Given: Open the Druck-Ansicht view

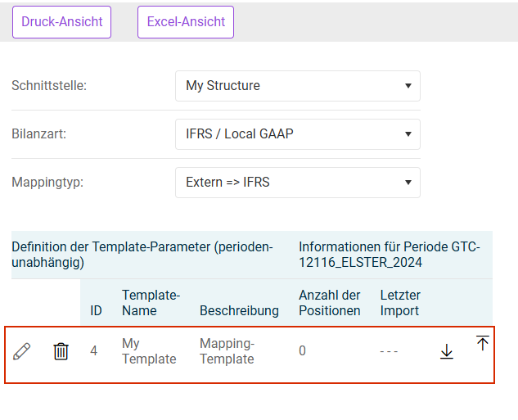Looking at the screenshot, I should (x=61, y=22).
